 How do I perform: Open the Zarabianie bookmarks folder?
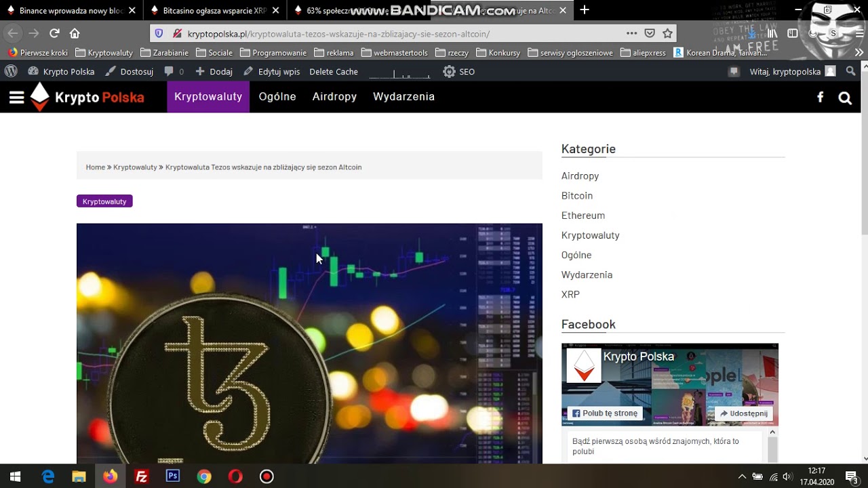[x=164, y=52]
